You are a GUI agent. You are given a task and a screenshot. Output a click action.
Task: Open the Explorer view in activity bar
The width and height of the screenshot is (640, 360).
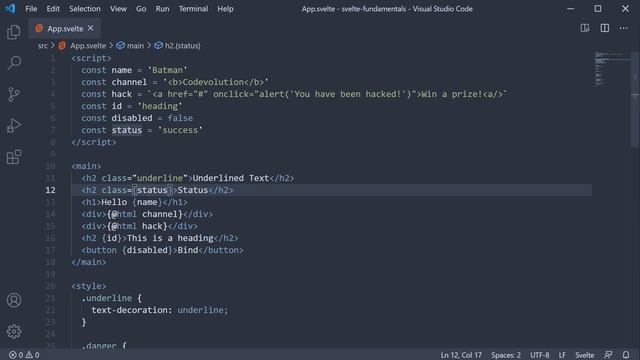(x=14, y=32)
